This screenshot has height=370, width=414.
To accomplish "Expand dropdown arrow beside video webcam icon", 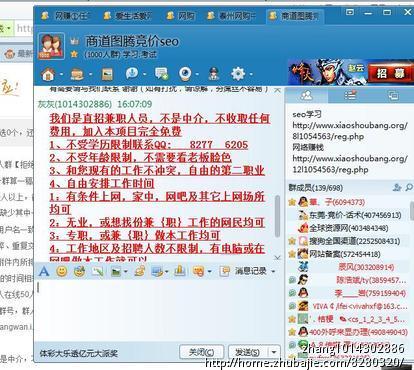I will pyautogui.click(x=197, y=74).
